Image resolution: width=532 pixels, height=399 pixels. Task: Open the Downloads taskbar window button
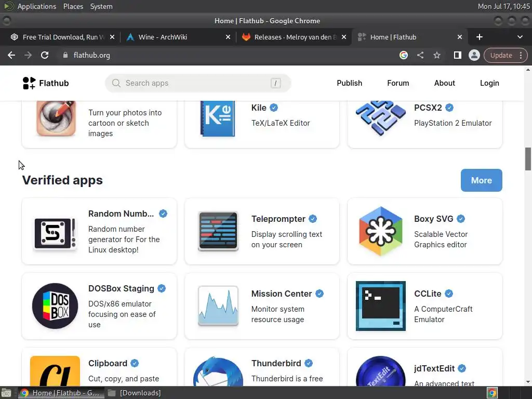pyautogui.click(x=135, y=393)
